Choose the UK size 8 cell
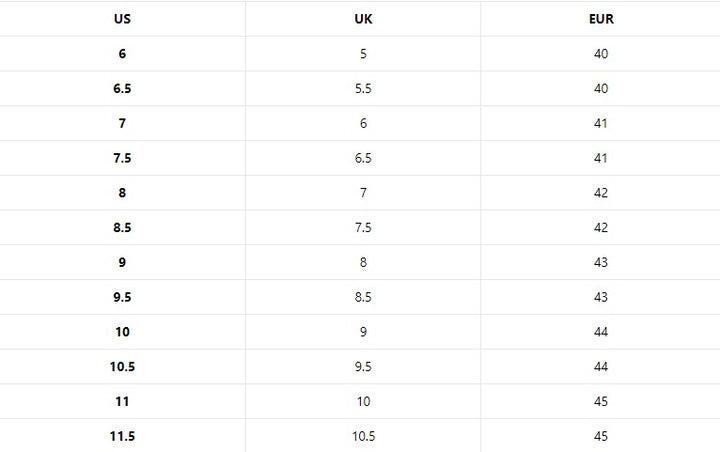This screenshot has height=452, width=720. point(363,262)
